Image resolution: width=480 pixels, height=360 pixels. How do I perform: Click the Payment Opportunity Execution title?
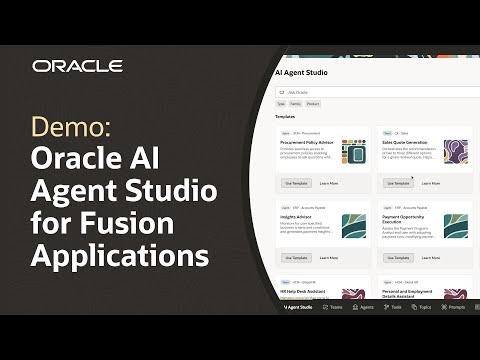click(x=403, y=219)
